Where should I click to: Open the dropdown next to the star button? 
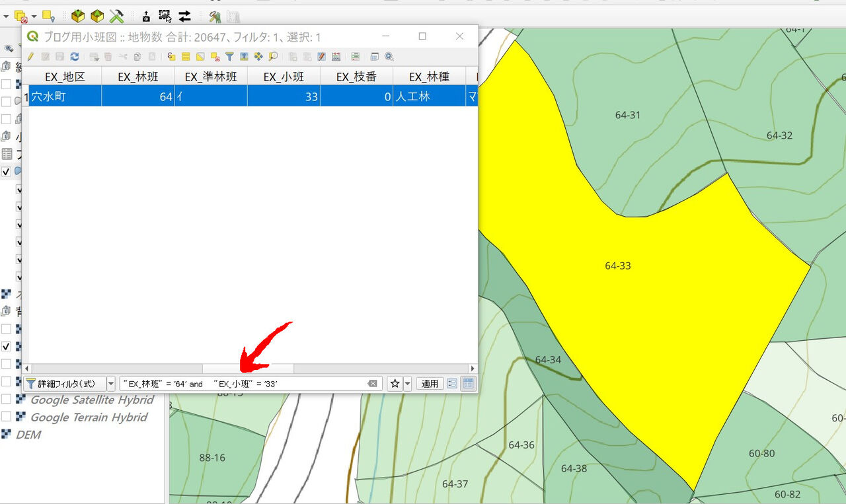[x=407, y=384]
